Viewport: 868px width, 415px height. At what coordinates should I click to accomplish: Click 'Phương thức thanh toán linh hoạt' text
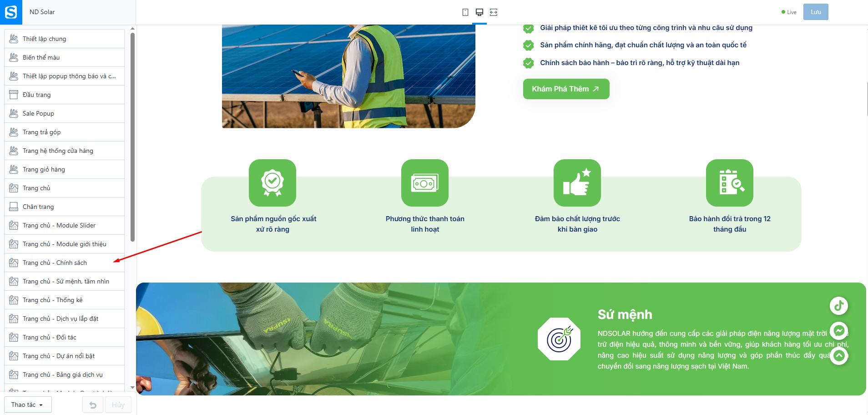(x=425, y=224)
